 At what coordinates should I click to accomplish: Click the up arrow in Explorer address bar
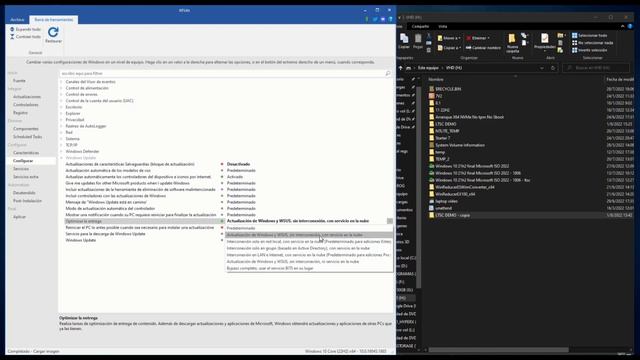[400, 68]
